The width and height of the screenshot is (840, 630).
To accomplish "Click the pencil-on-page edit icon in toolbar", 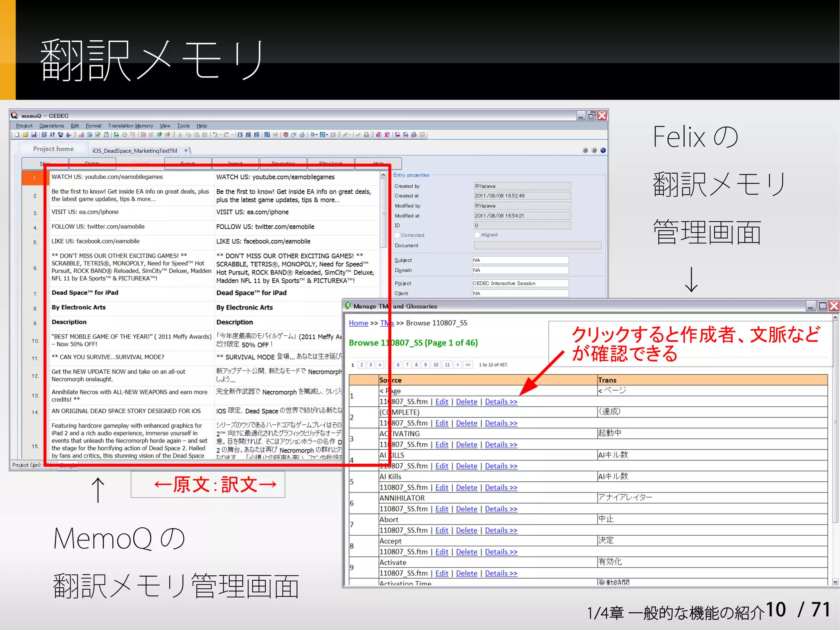I will pos(98,135).
